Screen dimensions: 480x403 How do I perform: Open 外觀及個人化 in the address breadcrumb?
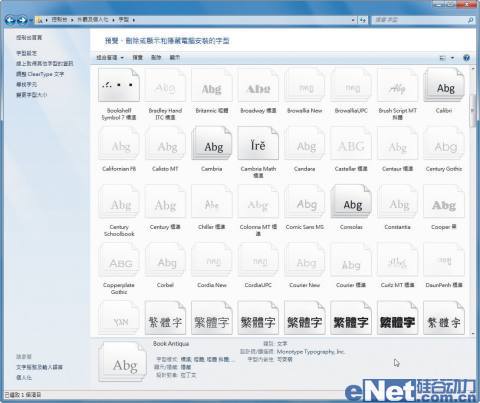point(93,20)
